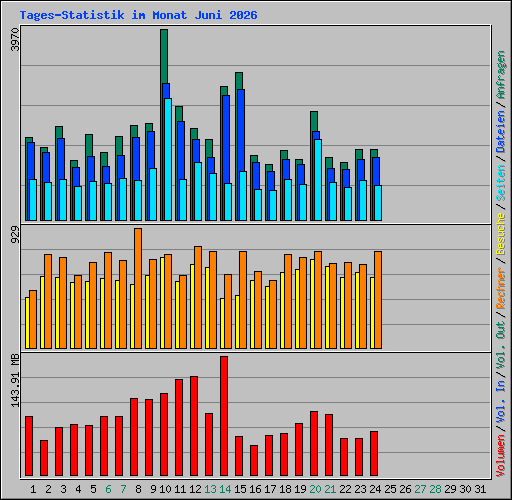Click the 3970 y-axis maximum label
Screen dimensions: 512x500
click(15, 39)
